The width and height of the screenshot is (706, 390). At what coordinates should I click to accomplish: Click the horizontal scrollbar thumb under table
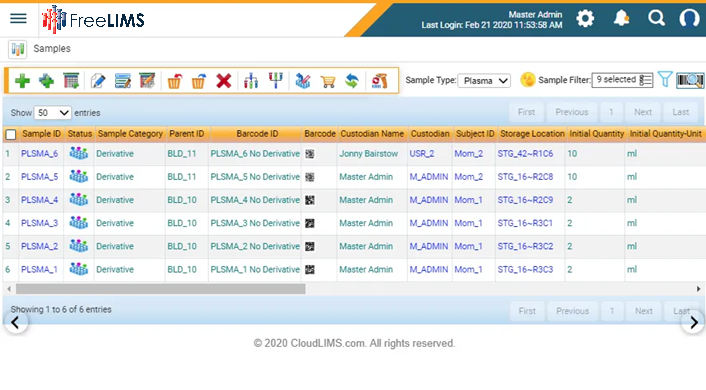pyautogui.click(x=161, y=289)
